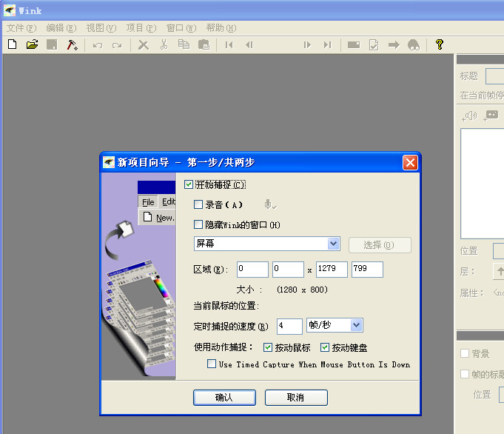Click the textbox insert toolbar icon
This screenshot has height=434, width=504.
[354, 44]
